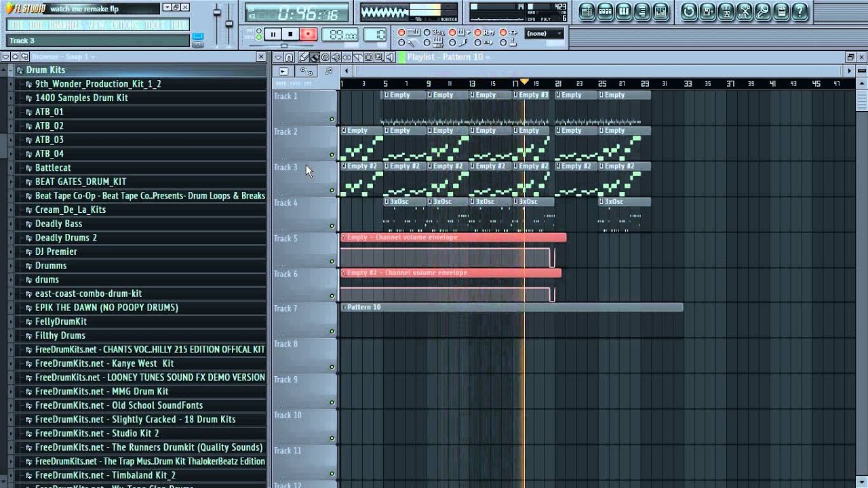Pause playback with the pause button
The width and height of the screenshot is (868, 488).
tap(273, 34)
